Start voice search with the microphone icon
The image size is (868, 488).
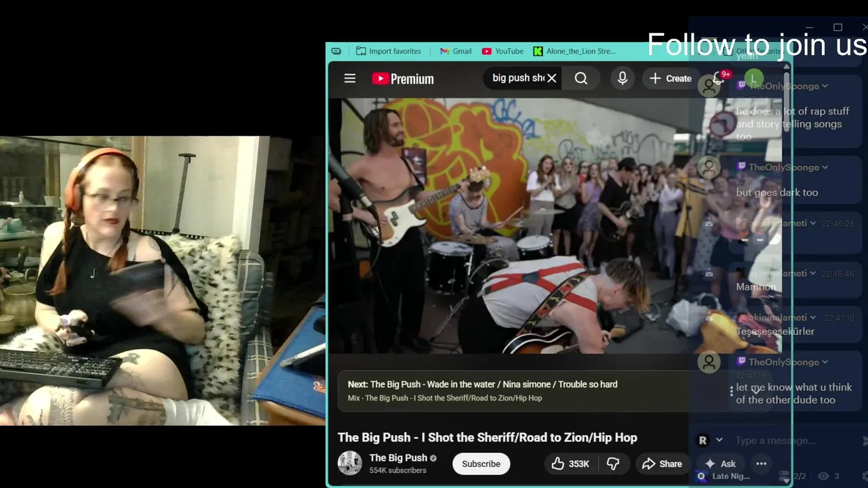point(623,79)
